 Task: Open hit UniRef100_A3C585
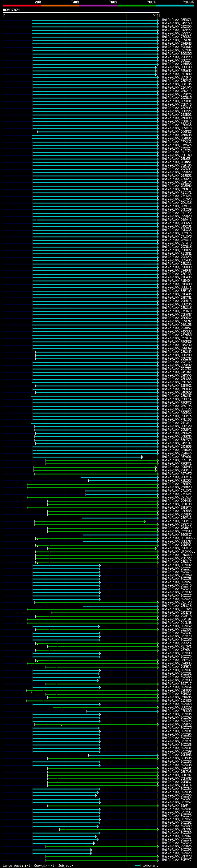point(177,511)
